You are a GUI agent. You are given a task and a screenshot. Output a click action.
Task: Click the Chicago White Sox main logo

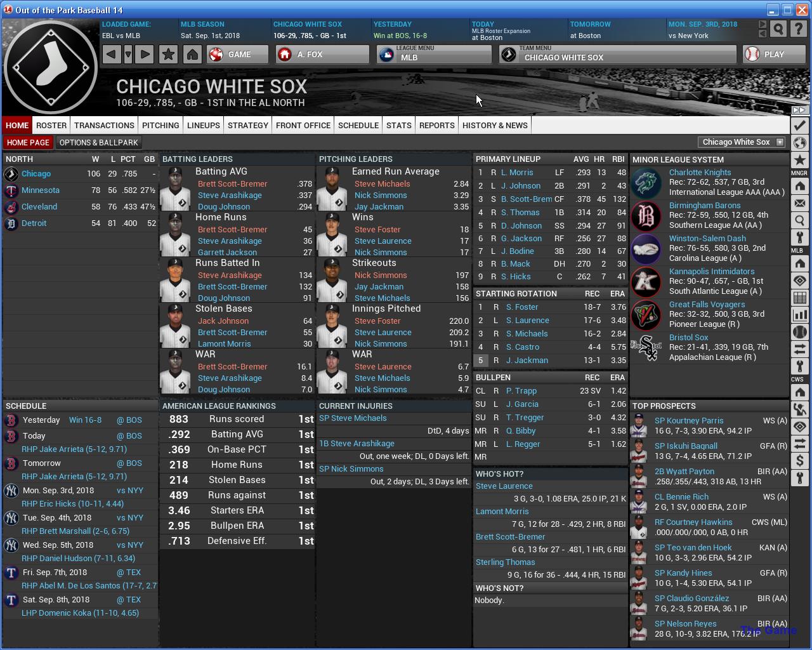tap(50, 68)
